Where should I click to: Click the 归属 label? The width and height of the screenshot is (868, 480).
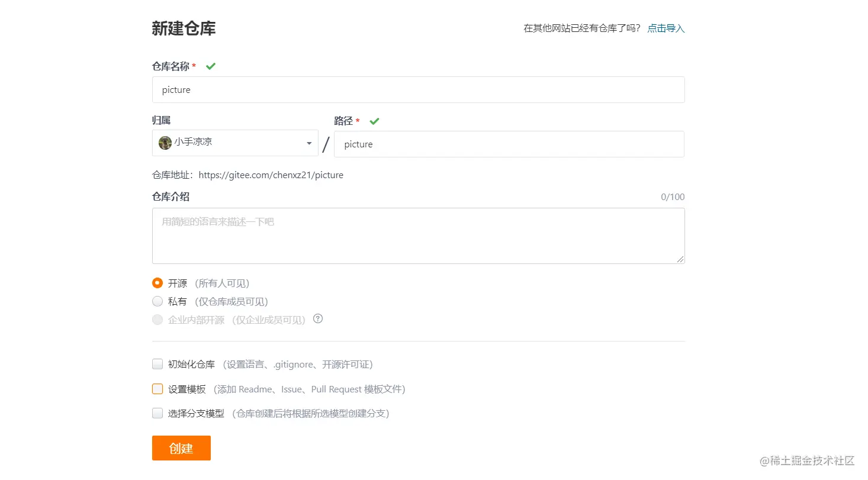pos(161,120)
